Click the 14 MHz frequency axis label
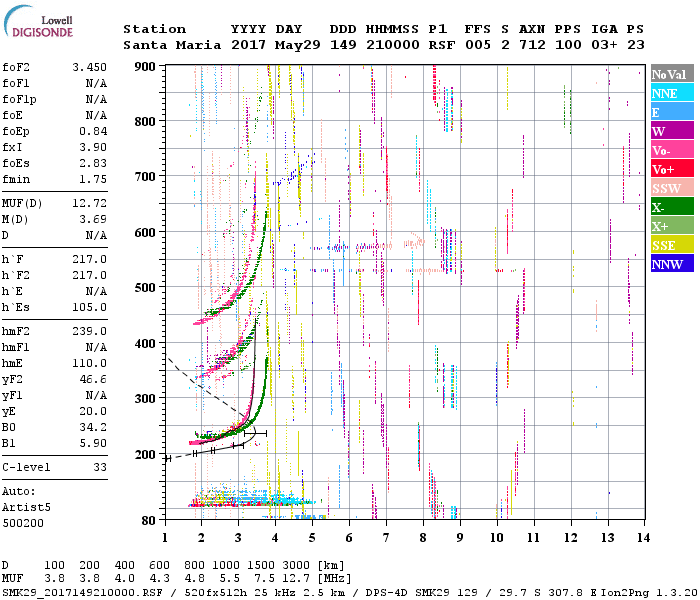 point(643,538)
